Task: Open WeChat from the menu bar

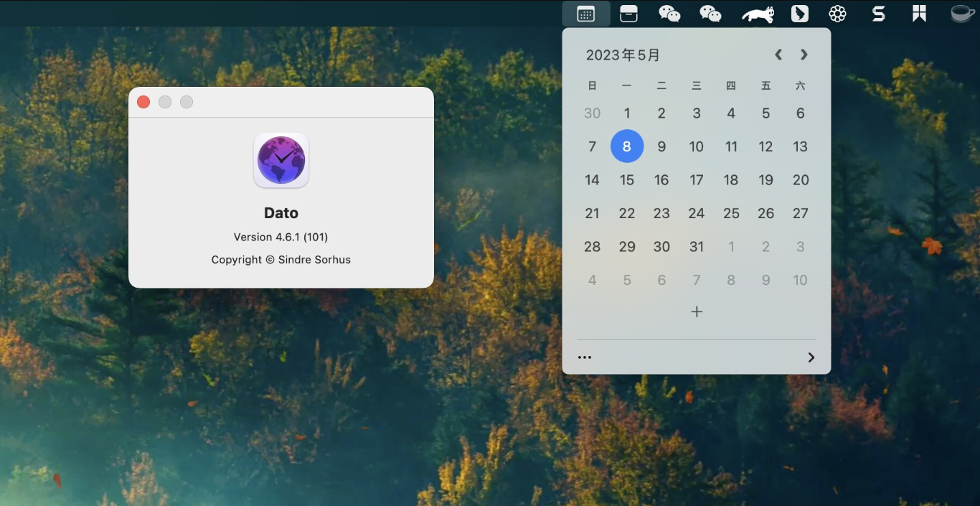Action: [669, 13]
